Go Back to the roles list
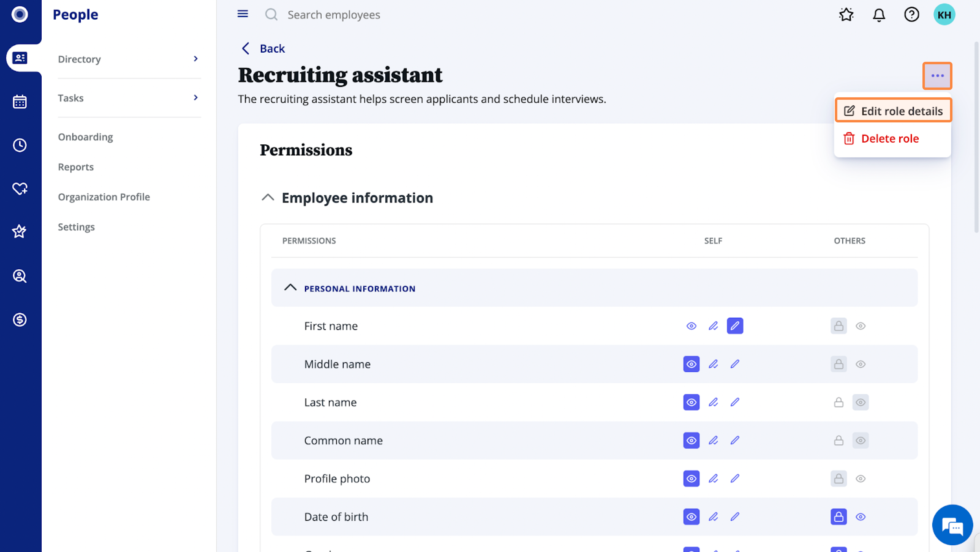 pos(263,48)
